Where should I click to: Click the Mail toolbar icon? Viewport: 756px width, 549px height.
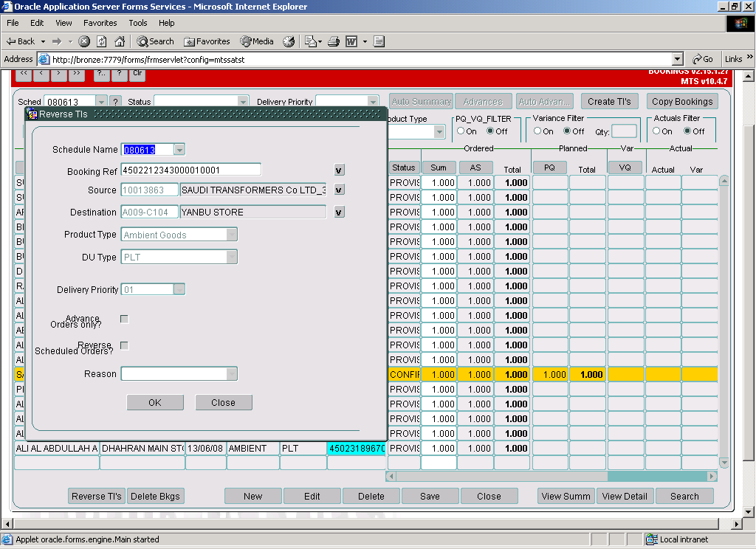(x=311, y=41)
